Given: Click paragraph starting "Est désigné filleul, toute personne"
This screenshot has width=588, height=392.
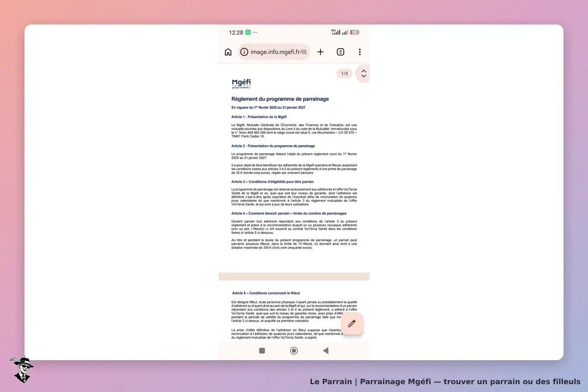Looking at the screenshot, I should click(294, 312).
